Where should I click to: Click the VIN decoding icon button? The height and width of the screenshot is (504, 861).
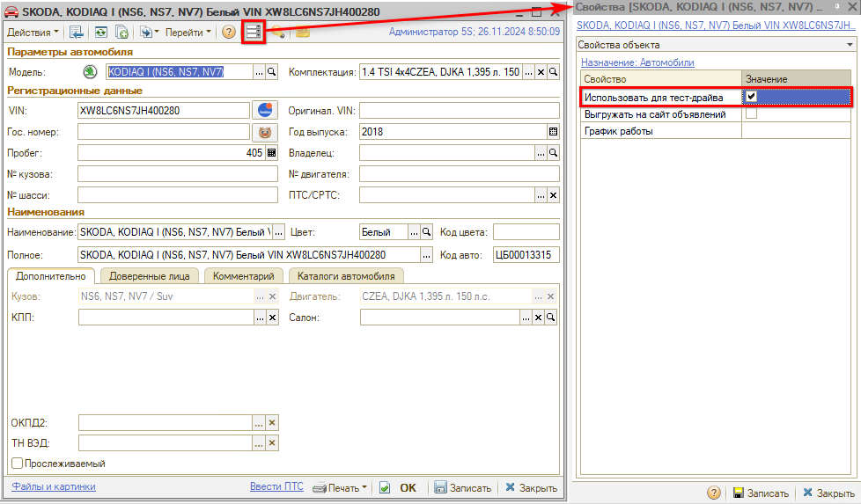pos(265,110)
